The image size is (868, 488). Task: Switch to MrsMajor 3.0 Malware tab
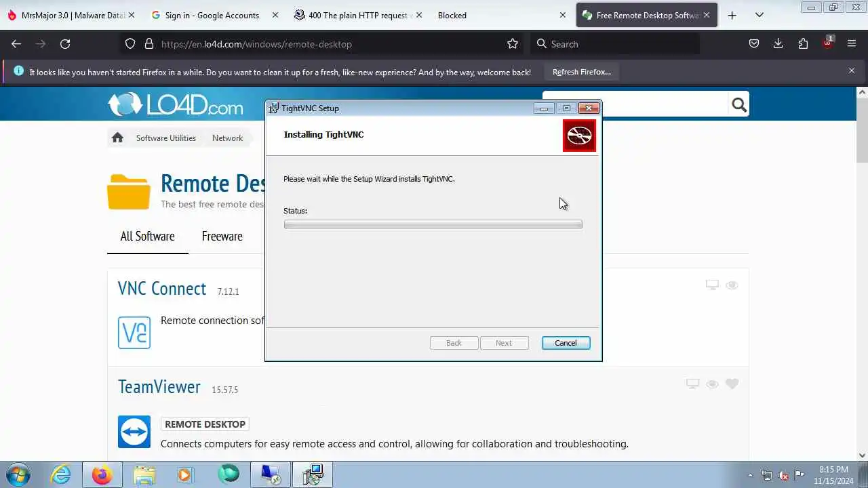(x=71, y=15)
